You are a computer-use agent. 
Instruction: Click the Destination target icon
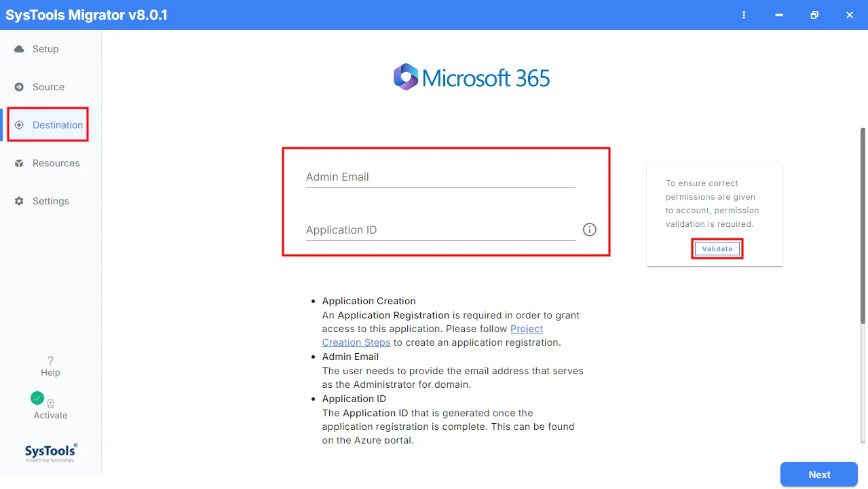tap(19, 125)
